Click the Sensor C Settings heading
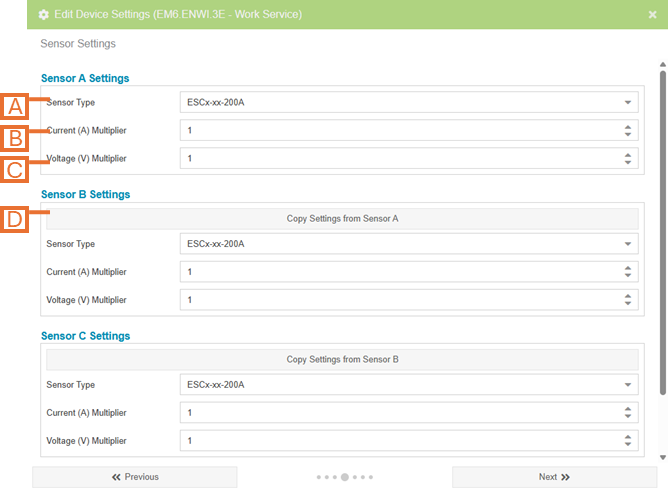The width and height of the screenshot is (668, 488). point(86,336)
